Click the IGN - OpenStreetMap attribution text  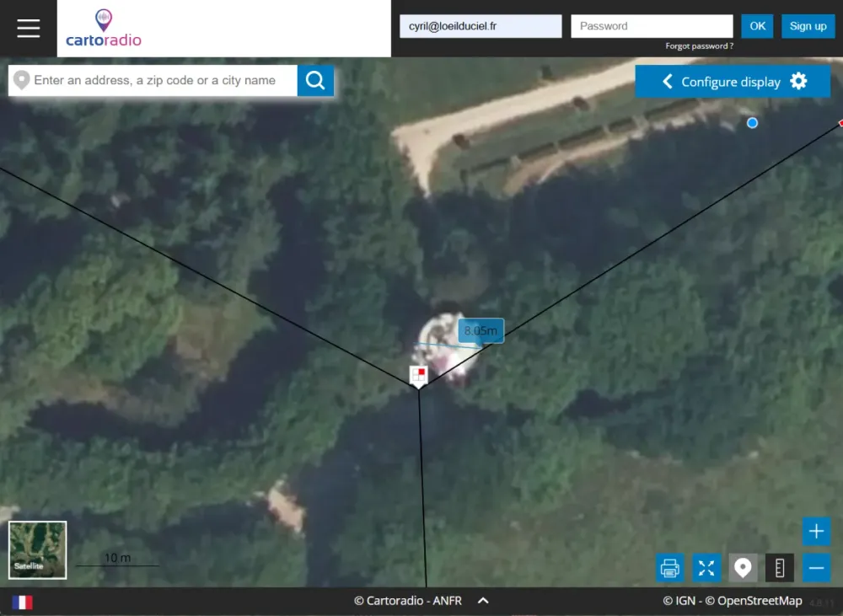(733, 601)
